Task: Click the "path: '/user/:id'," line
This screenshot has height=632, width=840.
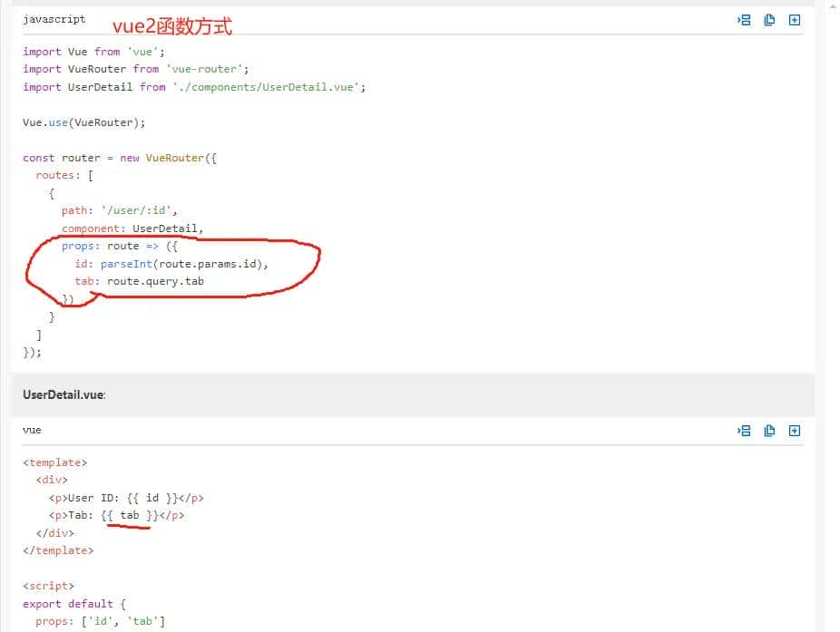Action: coord(119,210)
